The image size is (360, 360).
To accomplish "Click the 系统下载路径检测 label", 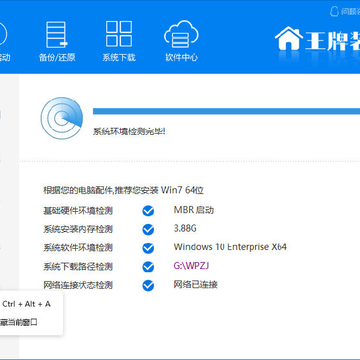I will (78, 267).
